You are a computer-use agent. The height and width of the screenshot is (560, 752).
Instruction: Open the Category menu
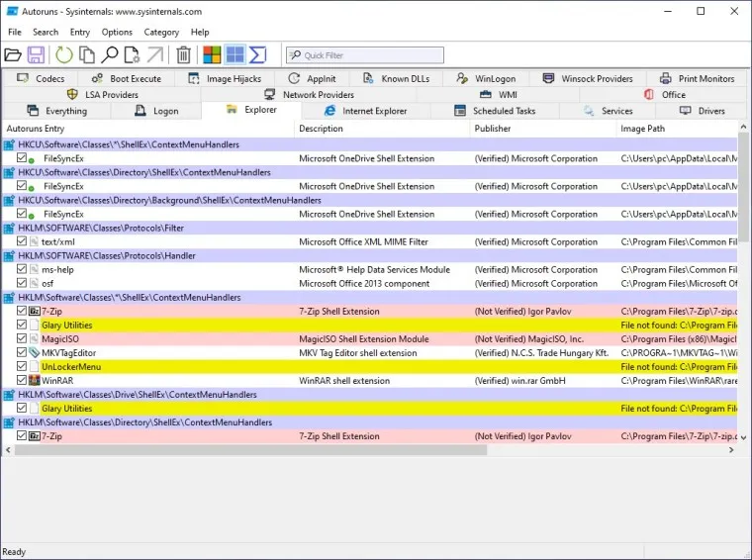(161, 32)
